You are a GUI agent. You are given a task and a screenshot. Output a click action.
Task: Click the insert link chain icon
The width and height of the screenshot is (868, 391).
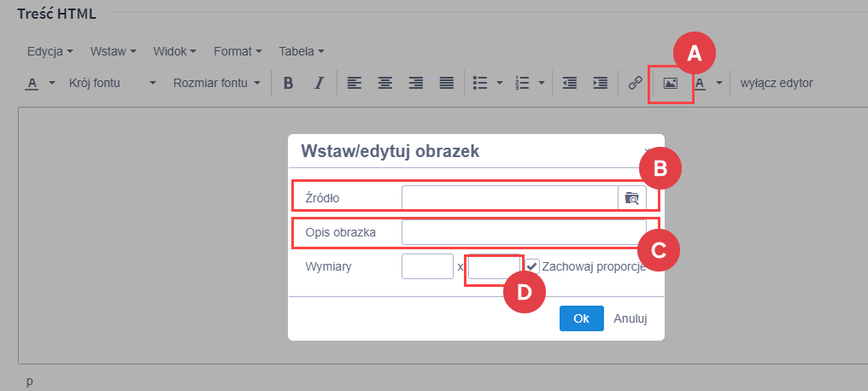(x=635, y=83)
